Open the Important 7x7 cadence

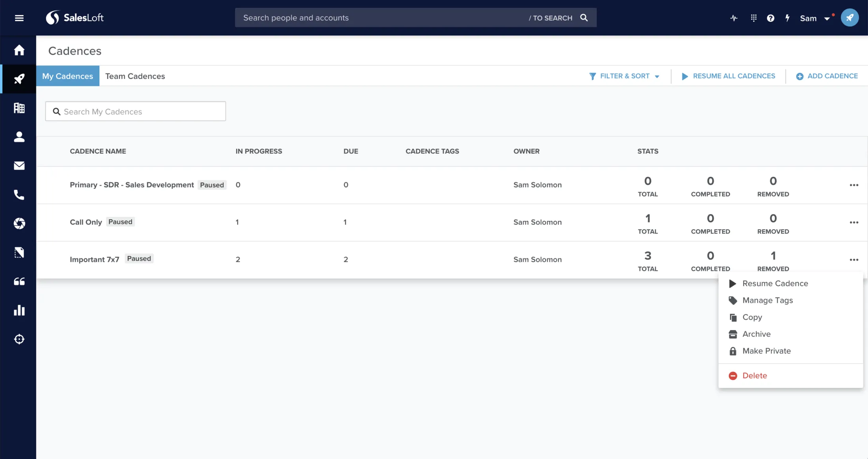(x=94, y=259)
